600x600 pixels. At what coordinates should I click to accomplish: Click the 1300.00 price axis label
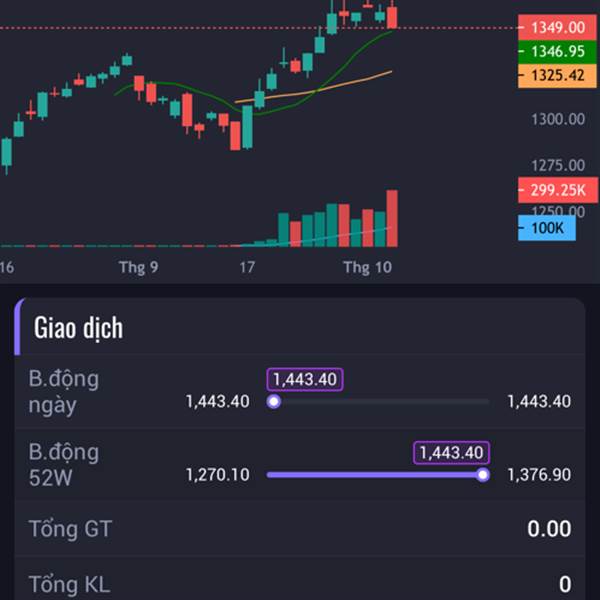click(x=558, y=119)
